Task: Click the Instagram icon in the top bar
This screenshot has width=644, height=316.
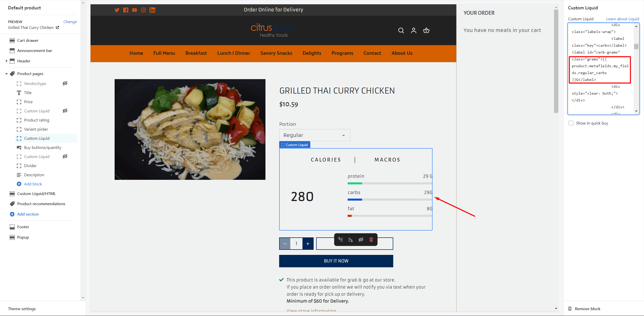Action: (x=143, y=10)
